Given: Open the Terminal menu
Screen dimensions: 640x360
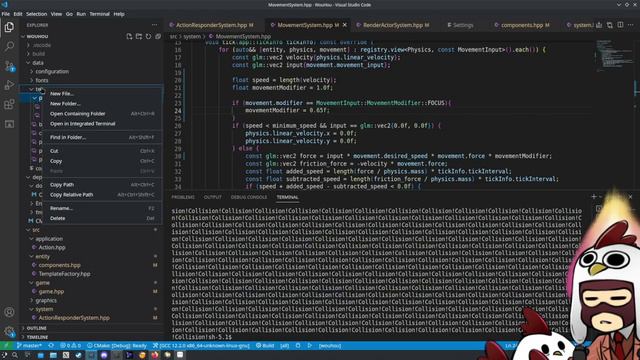Looking at the screenshot, I should [99, 14].
